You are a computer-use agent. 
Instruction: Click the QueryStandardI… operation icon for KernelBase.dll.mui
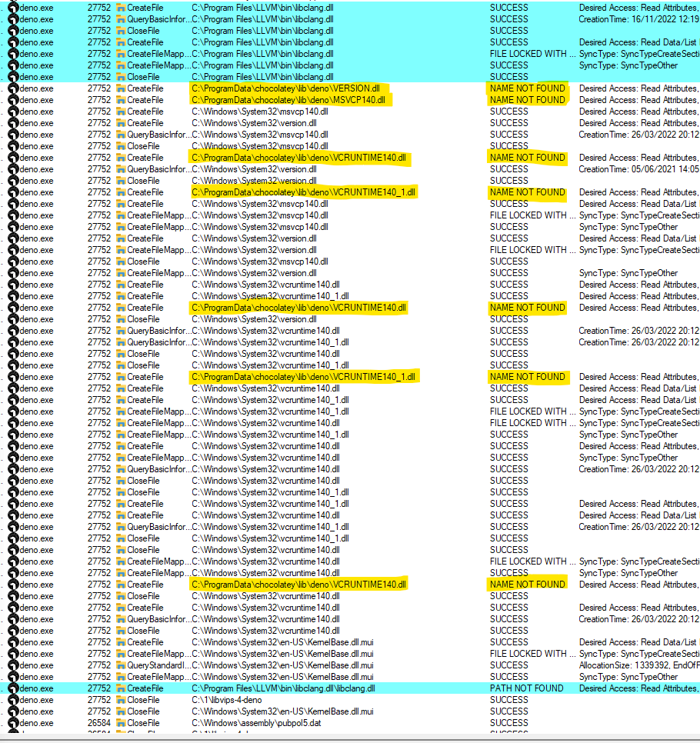(121, 665)
